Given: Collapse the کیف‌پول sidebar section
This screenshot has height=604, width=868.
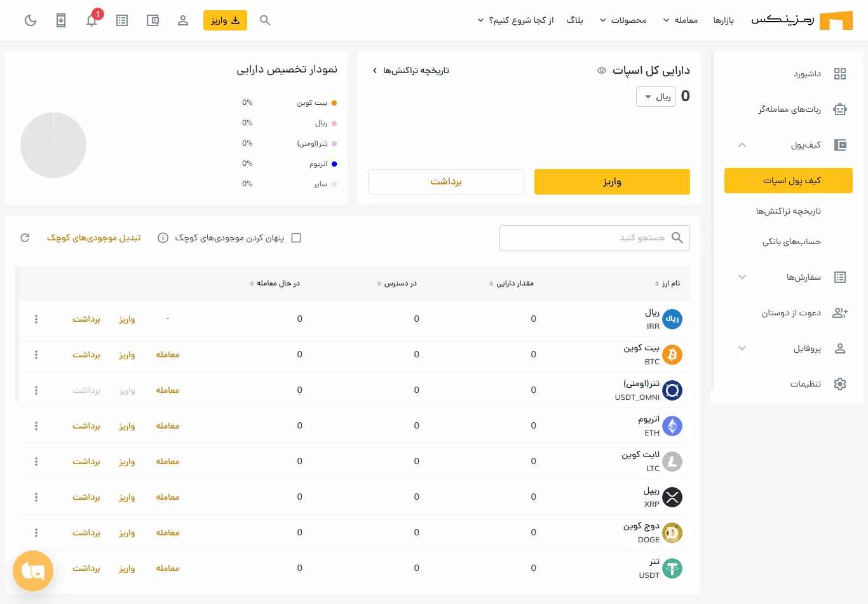Looking at the screenshot, I should [742, 145].
